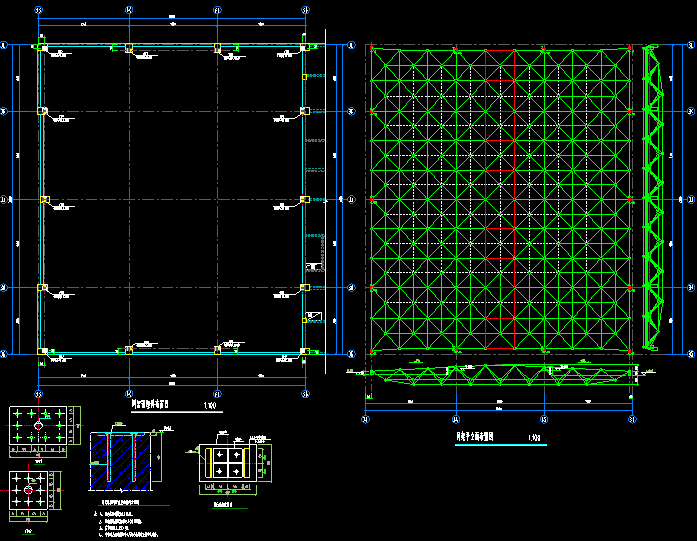This screenshot has width=697, height=541.
Task: Select the bottom-right yellow support node in the left plan
Action: click(x=305, y=352)
